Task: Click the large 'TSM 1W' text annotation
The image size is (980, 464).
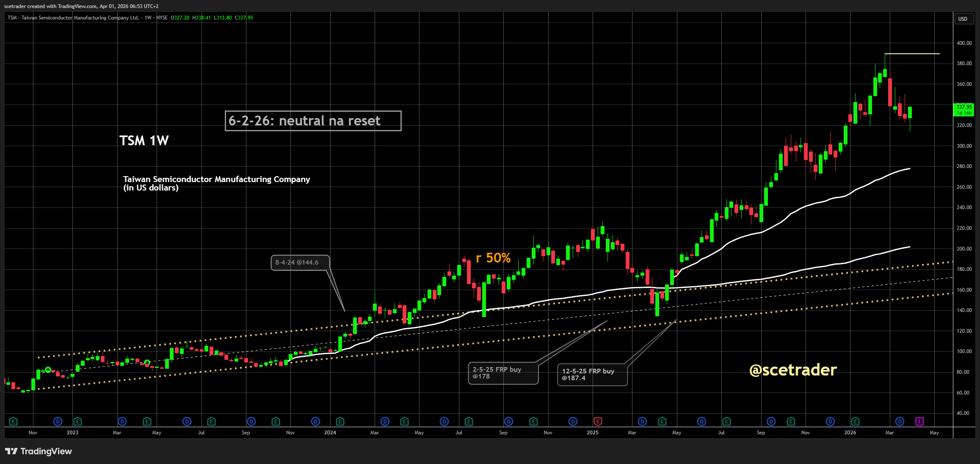Action: 144,141
